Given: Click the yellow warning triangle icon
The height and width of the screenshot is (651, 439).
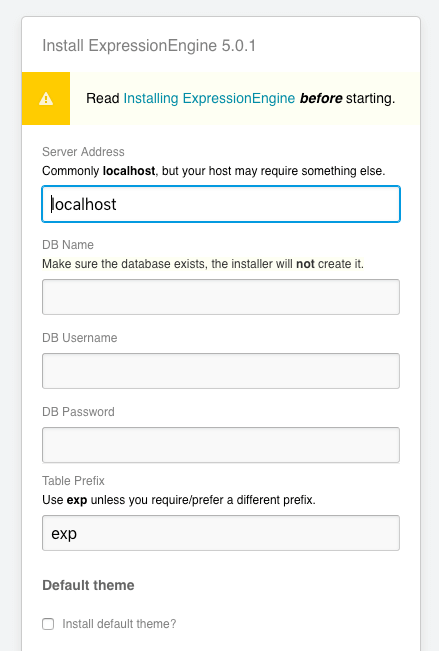Looking at the screenshot, I should coord(46,99).
